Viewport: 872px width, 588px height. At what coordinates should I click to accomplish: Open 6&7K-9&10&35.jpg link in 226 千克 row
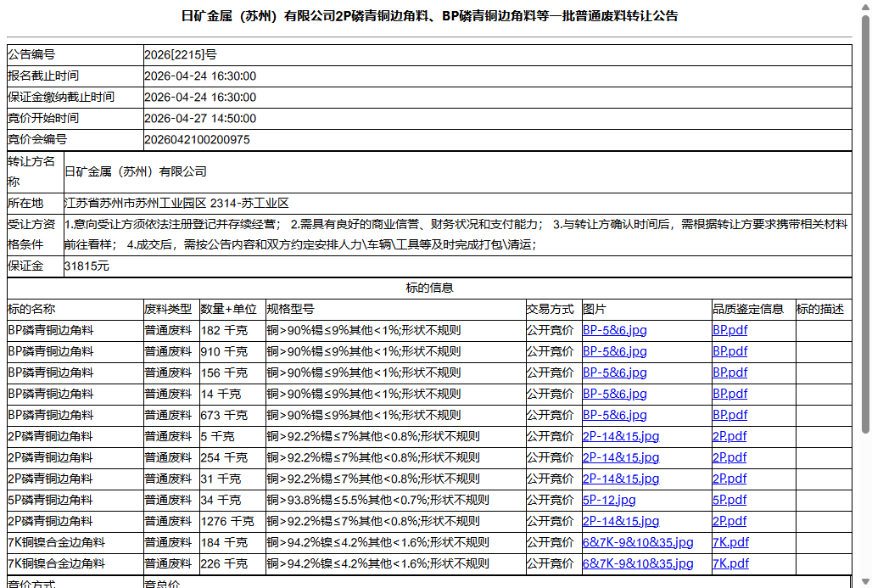point(638,563)
